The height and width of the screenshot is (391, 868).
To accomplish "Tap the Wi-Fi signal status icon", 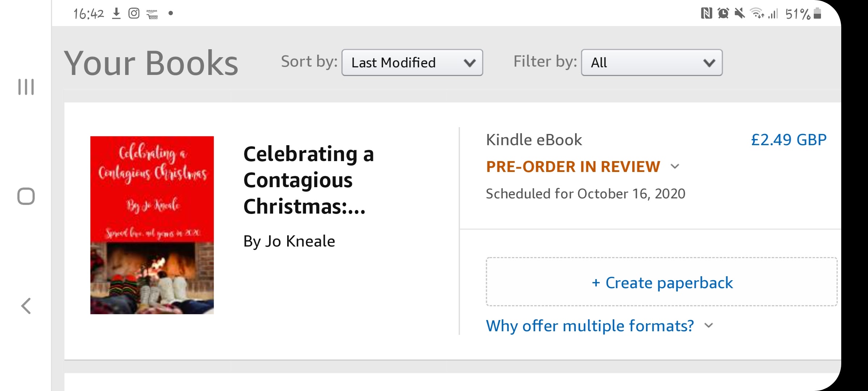I will 757,13.
